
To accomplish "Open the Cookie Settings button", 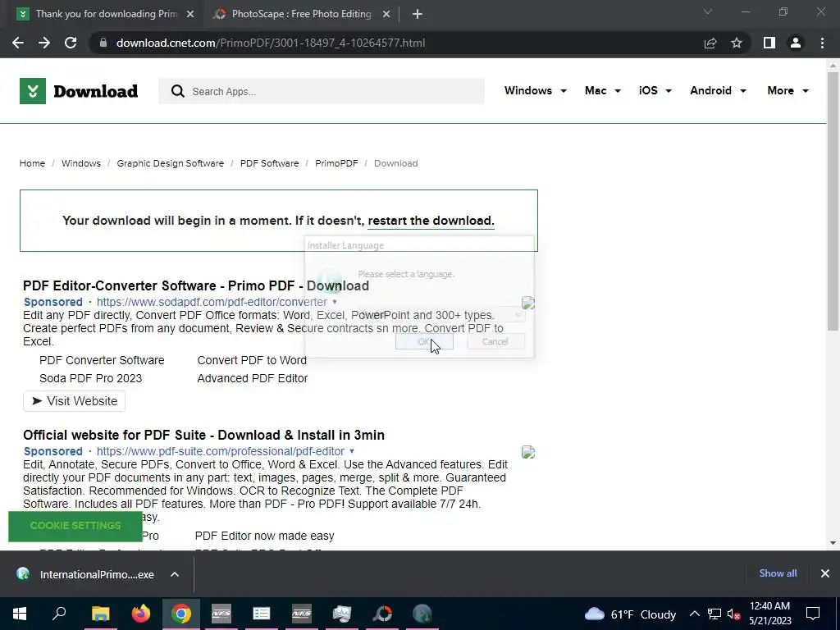I will click(x=75, y=526).
